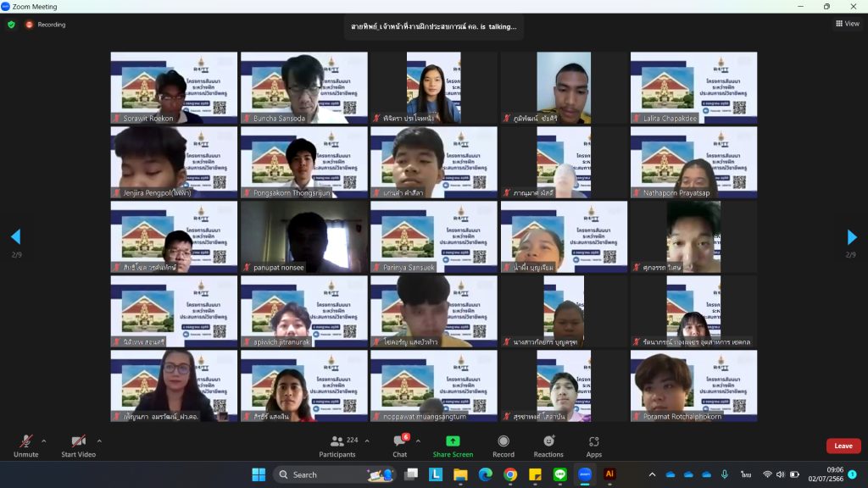Open Zoom Apps panel
This screenshot has height=488, width=868.
pyautogui.click(x=594, y=446)
